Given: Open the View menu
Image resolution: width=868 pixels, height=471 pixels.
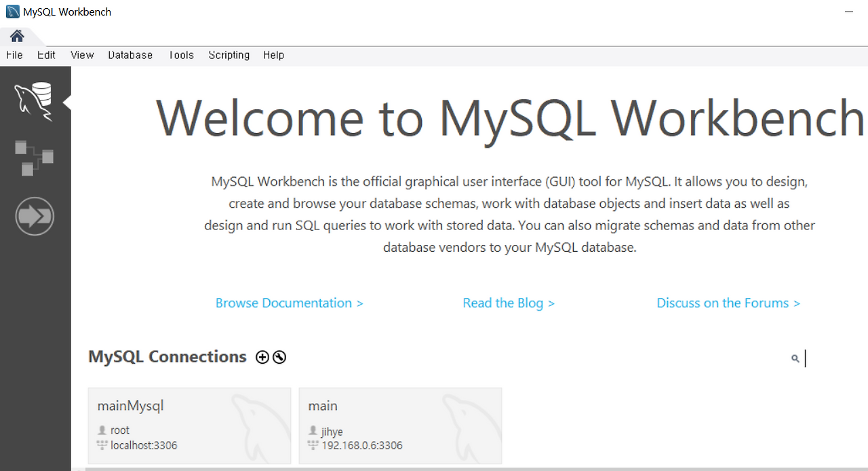Looking at the screenshot, I should coord(81,55).
